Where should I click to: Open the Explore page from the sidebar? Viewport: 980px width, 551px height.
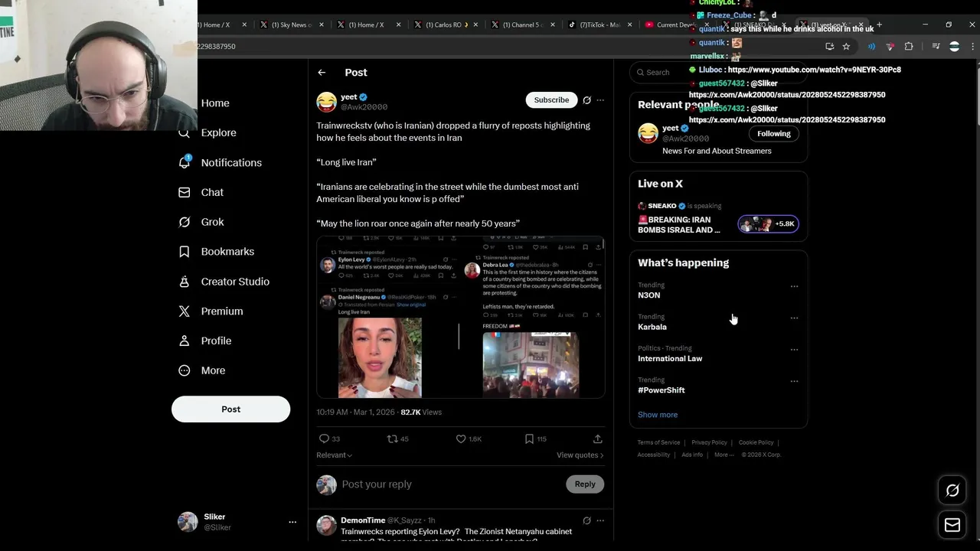point(208,132)
